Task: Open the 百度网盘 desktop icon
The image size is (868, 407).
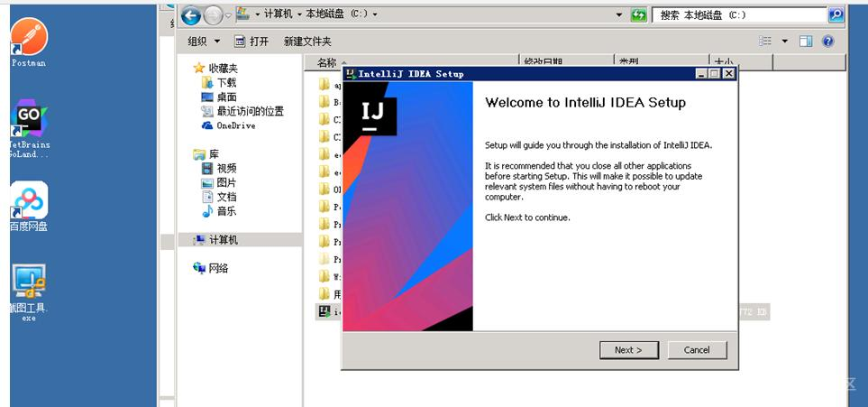Action: (29, 206)
